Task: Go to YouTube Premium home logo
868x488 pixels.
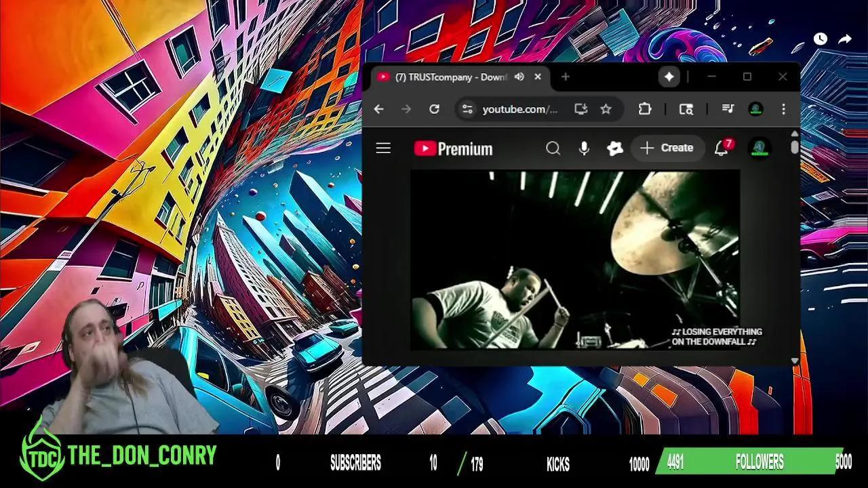Action: click(x=453, y=148)
